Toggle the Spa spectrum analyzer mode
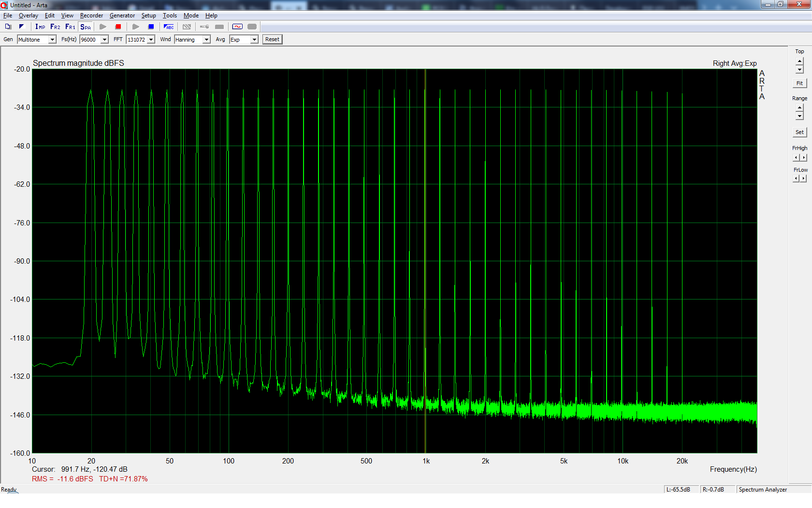This screenshot has width=812, height=508. 86,27
